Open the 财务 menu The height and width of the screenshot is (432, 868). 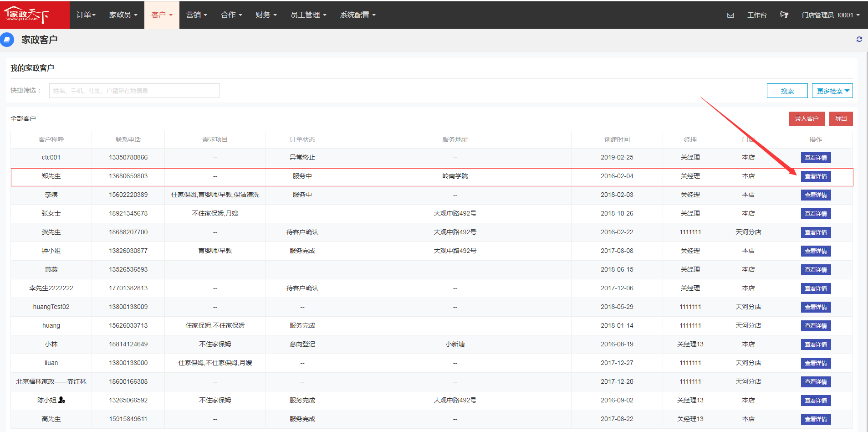266,15
